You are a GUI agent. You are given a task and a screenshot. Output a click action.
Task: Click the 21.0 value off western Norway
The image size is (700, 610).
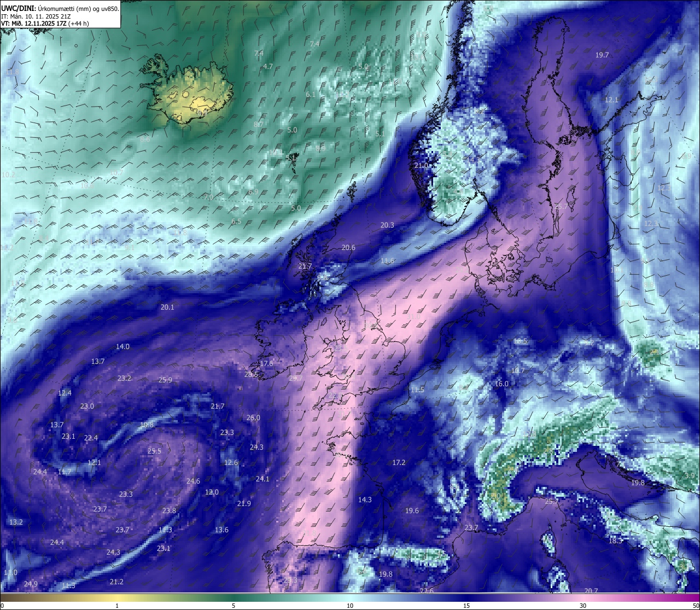coord(421,165)
